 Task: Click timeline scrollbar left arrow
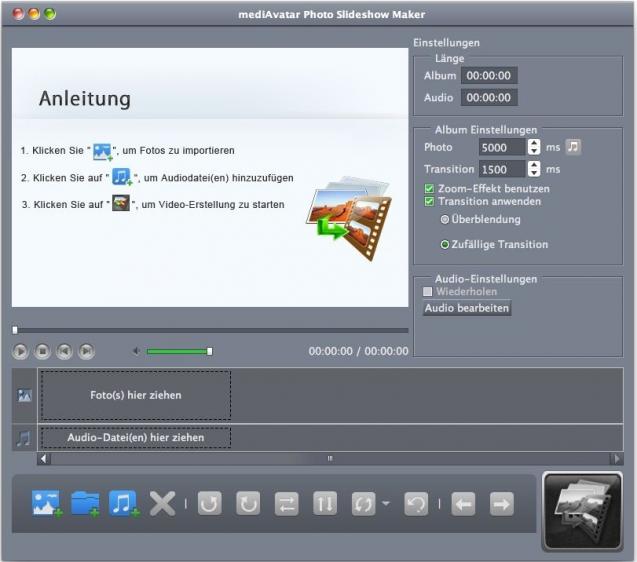click(44, 459)
